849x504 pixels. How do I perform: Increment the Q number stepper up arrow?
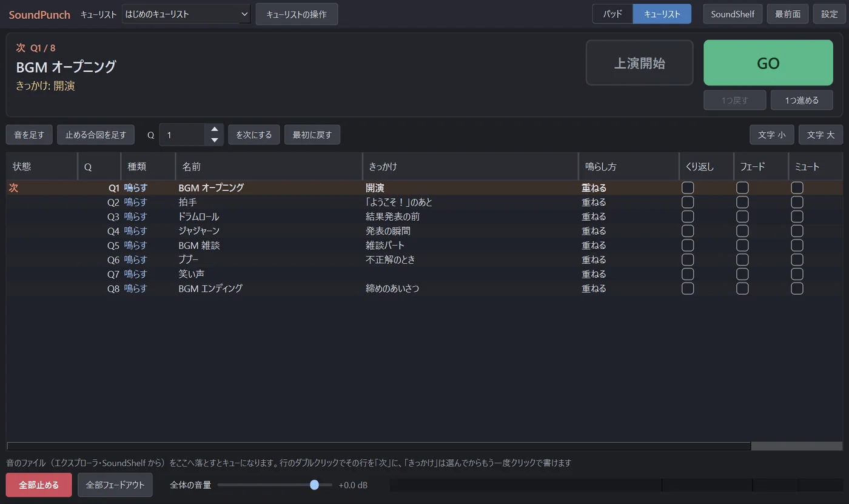(x=214, y=129)
